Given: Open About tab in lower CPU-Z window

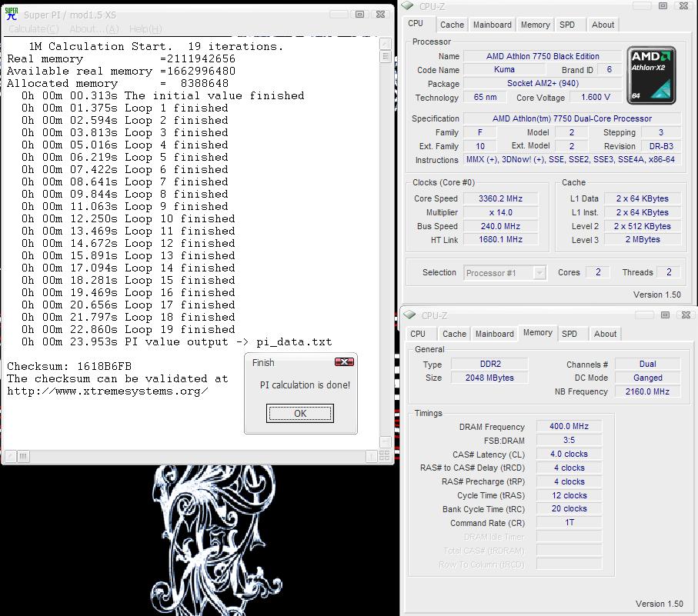Looking at the screenshot, I should pyautogui.click(x=605, y=334).
